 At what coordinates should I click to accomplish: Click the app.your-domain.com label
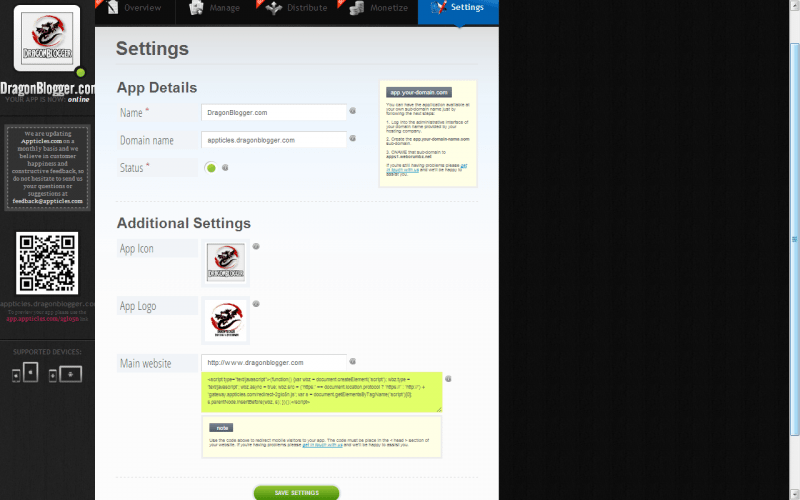tap(419, 92)
